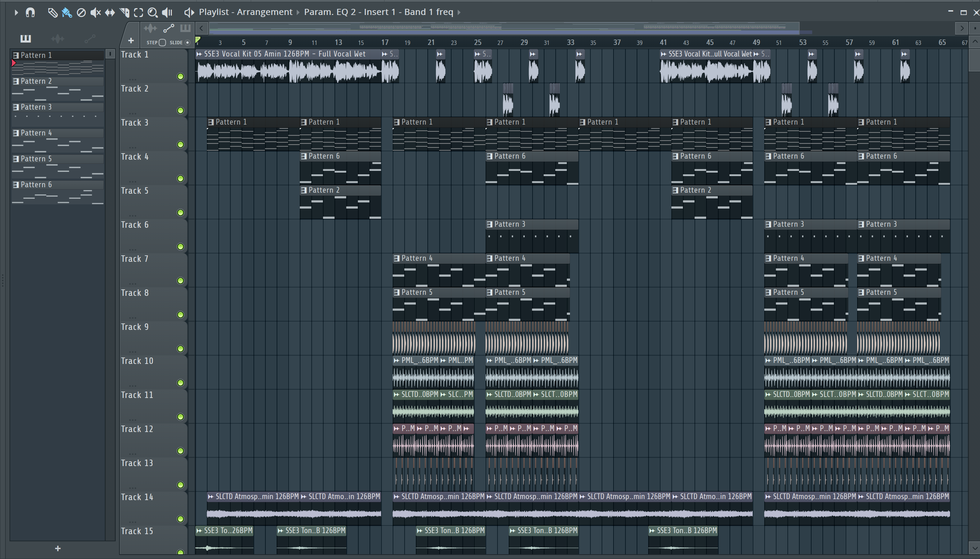Select the Paint brush tool
Viewport: 980px width, 559px height.
pyautogui.click(x=67, y=13)
